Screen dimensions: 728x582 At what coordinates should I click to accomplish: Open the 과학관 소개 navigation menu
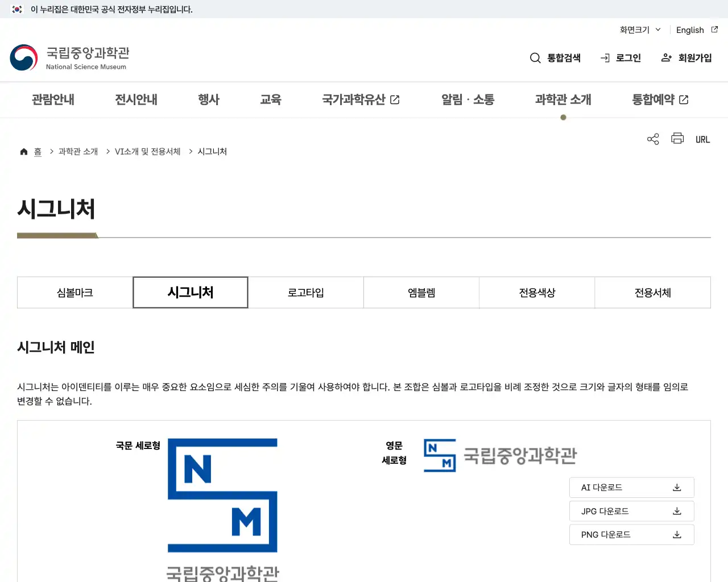coord(563,99)
